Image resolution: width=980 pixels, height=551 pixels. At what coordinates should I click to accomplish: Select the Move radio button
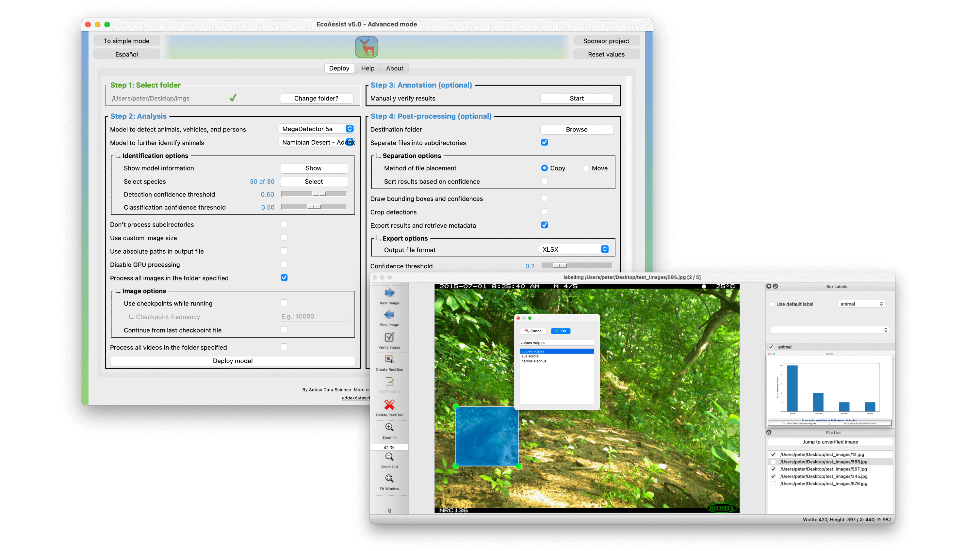586,168
